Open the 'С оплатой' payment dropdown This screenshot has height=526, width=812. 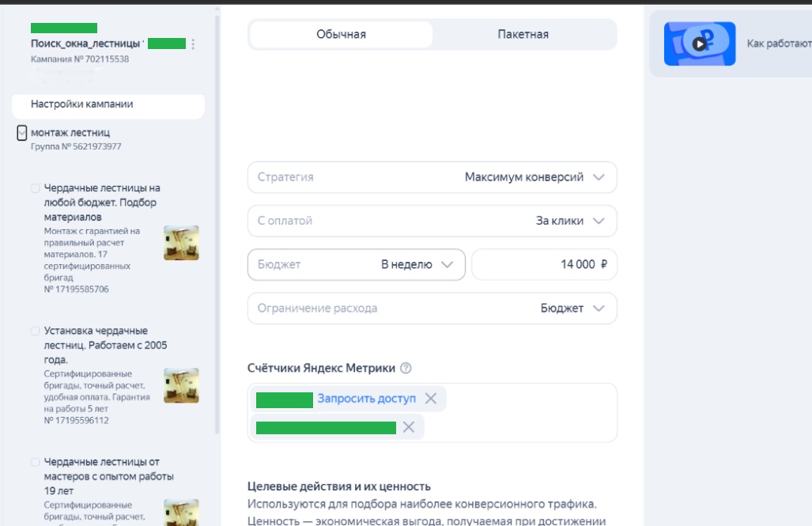597,221
